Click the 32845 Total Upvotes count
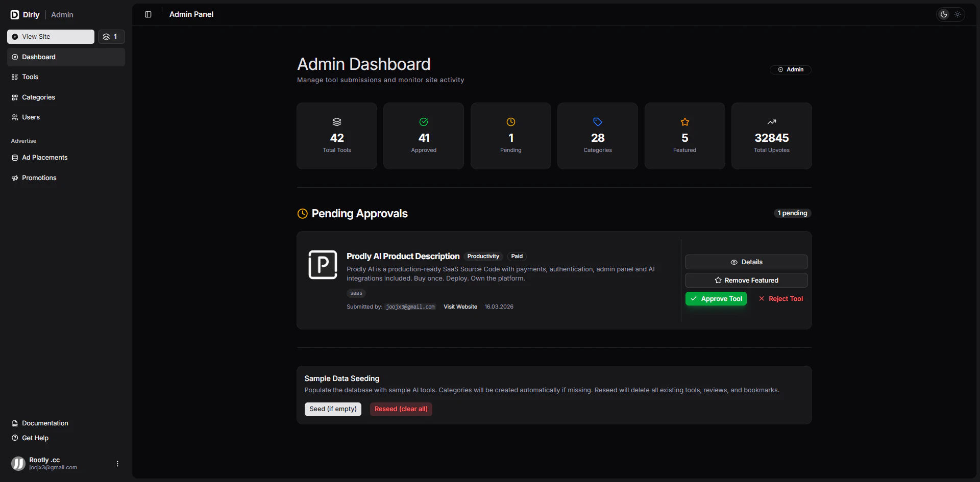The image size is (980, 482). click(x=772, y=138)
